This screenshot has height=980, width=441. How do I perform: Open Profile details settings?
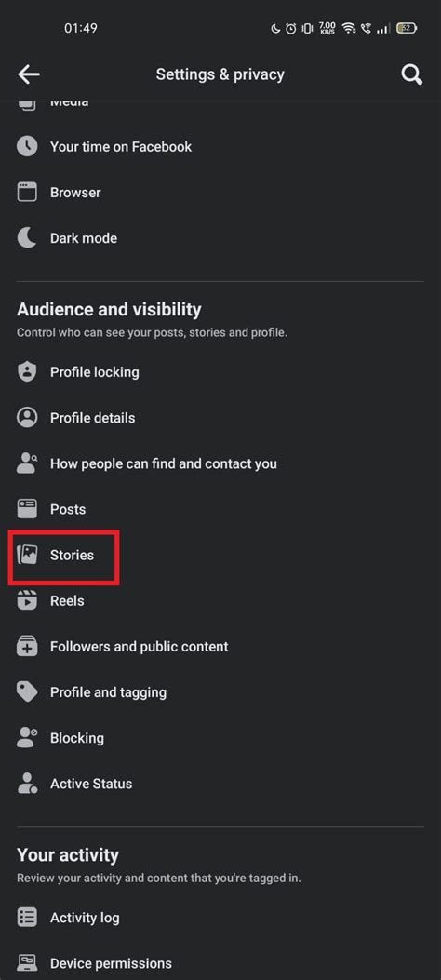pos(220,418)
